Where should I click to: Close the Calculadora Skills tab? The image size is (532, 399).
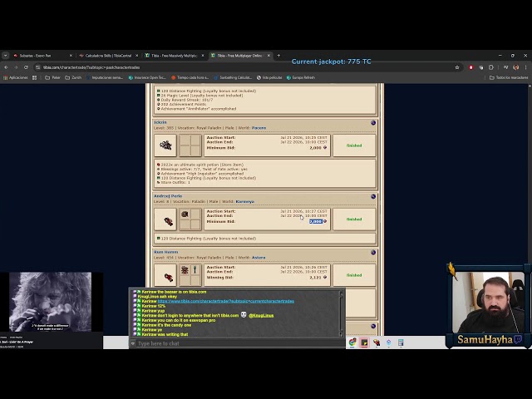click(x=136, y=56)
